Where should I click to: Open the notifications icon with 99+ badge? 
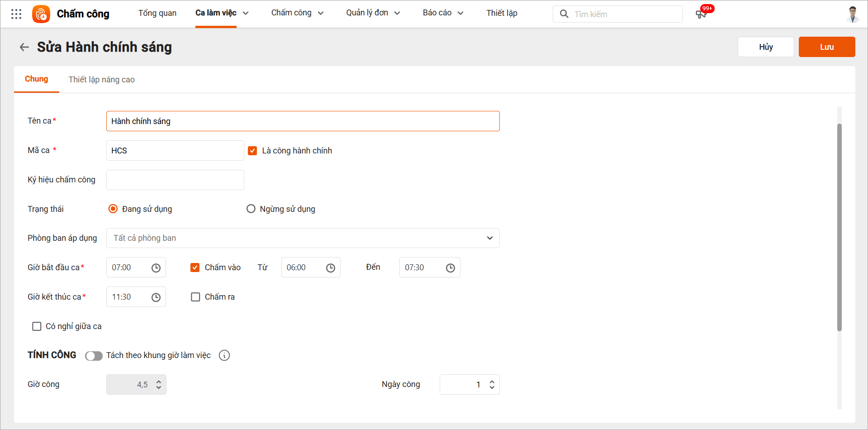pyautogui.click(x=701, y=14)
